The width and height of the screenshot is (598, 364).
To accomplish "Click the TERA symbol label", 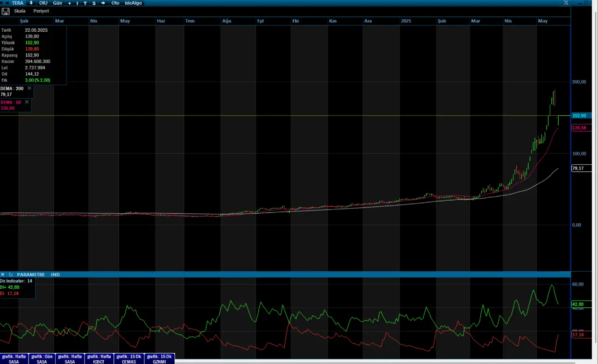I will pos(17,3).
